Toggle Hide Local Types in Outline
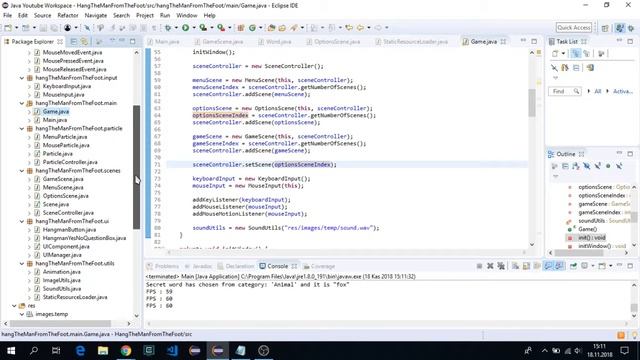 pyautogui.click(x=619, y=166)
